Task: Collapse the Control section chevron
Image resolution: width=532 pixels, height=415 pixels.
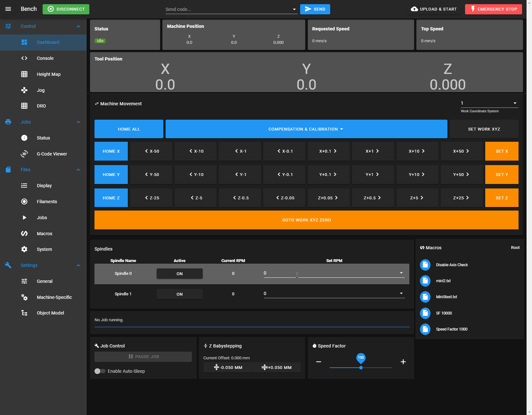Action: tap(78, 26)
